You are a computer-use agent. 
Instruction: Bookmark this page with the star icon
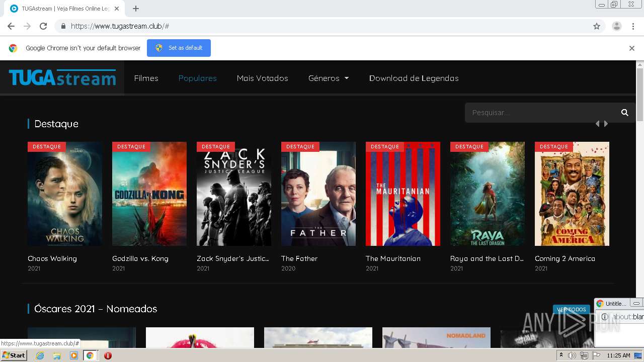pos(597,26)
